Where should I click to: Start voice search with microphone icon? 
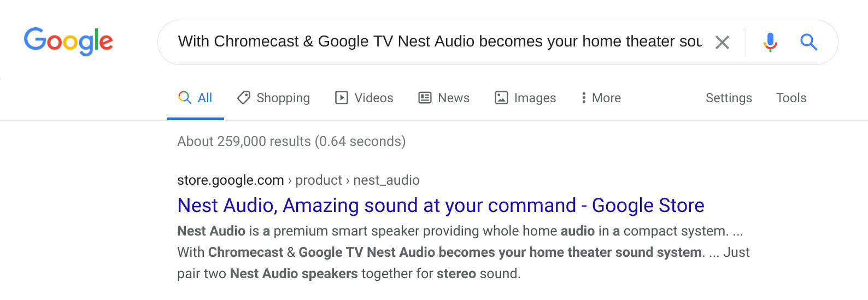770,42
